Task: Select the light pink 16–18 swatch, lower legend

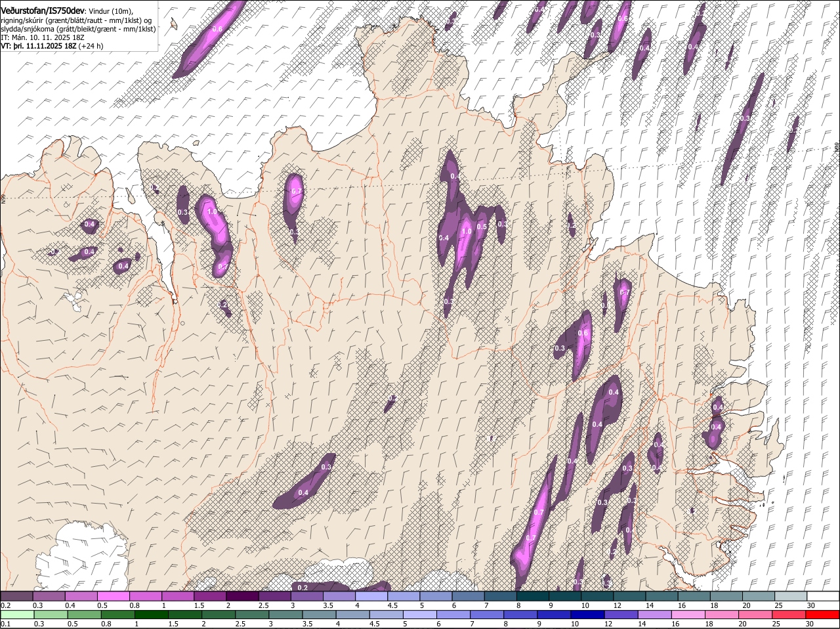Action: pos(688,615)
